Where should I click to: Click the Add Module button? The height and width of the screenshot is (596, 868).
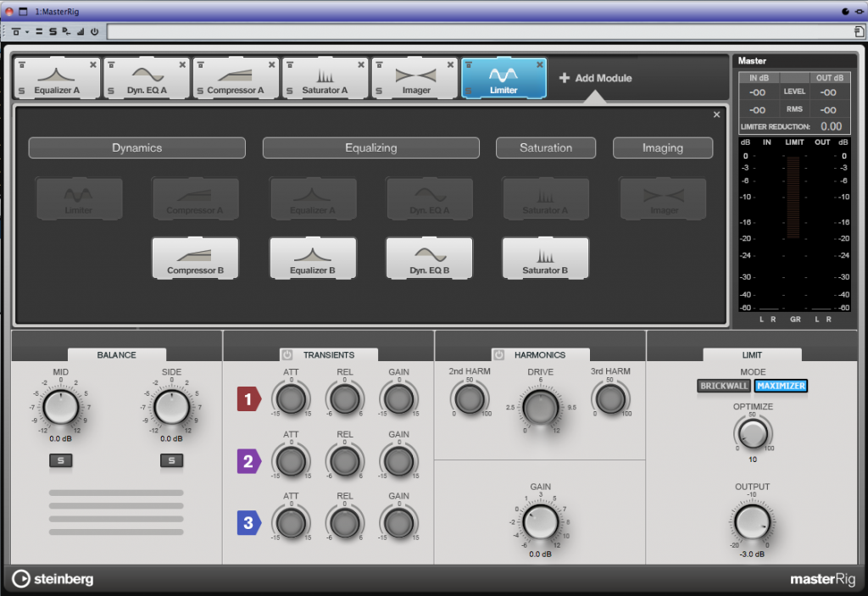point(596,78)
